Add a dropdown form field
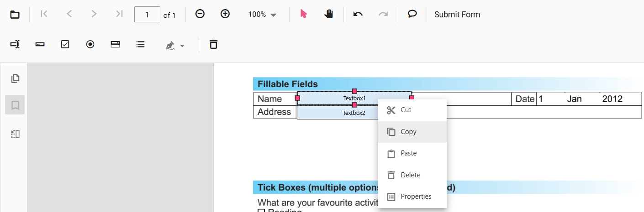 click(116, 44)
